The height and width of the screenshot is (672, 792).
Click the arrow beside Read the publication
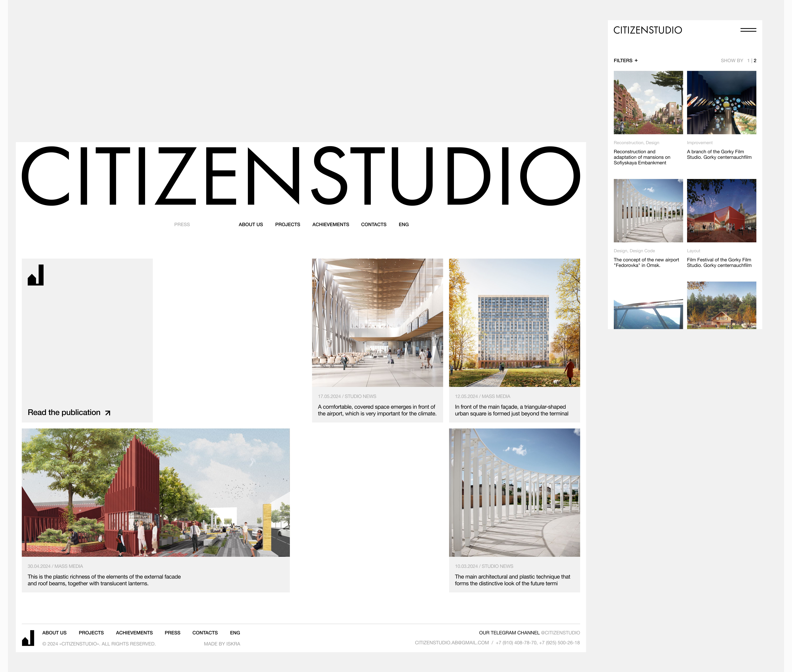pyautogui.click(x=108, y=413)
